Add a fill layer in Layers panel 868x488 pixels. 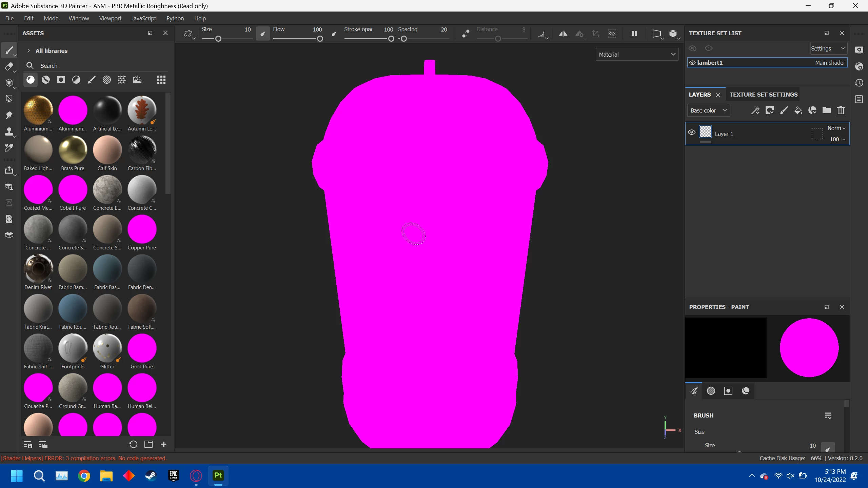point(798,110)
